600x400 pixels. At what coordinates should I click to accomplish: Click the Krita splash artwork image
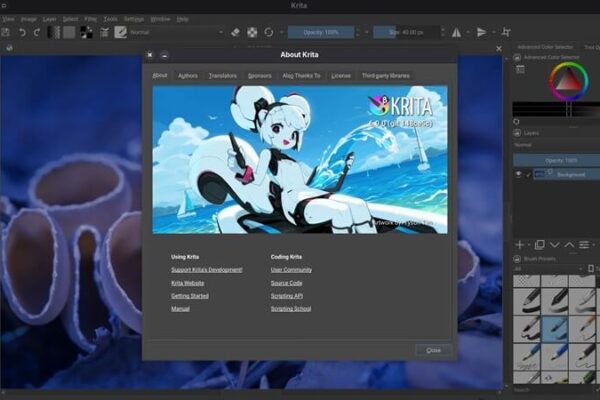pyautogui.click(x=300, y=160)
